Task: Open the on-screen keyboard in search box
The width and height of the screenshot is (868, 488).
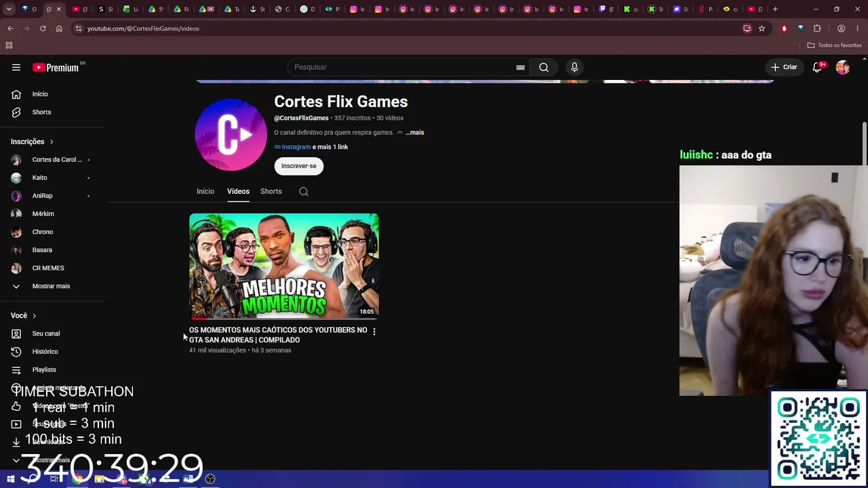Action: pyautogui.click(x=520, y=67)
